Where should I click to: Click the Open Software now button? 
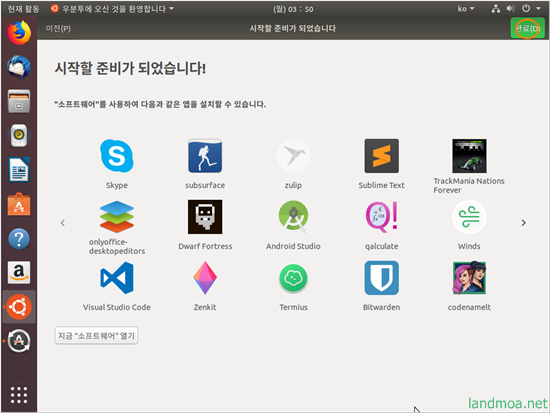point(96,336)
